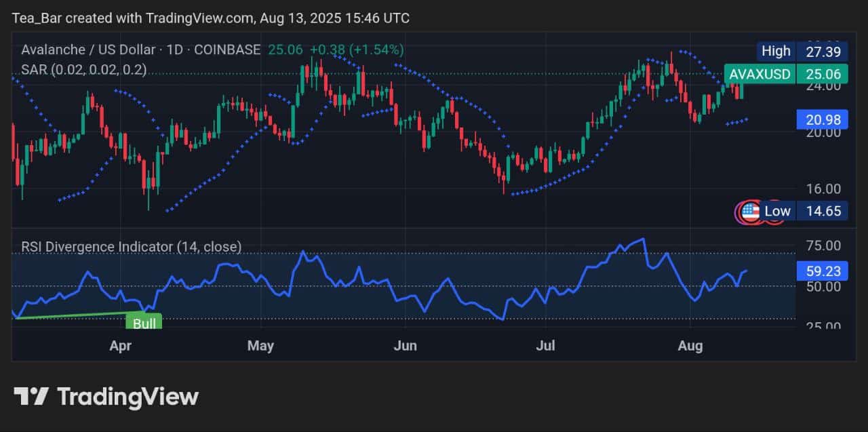This screenshot has width=868, height=432.
Task: Click the 50.00 RSI axis label
Action: (x=823, y=286)
